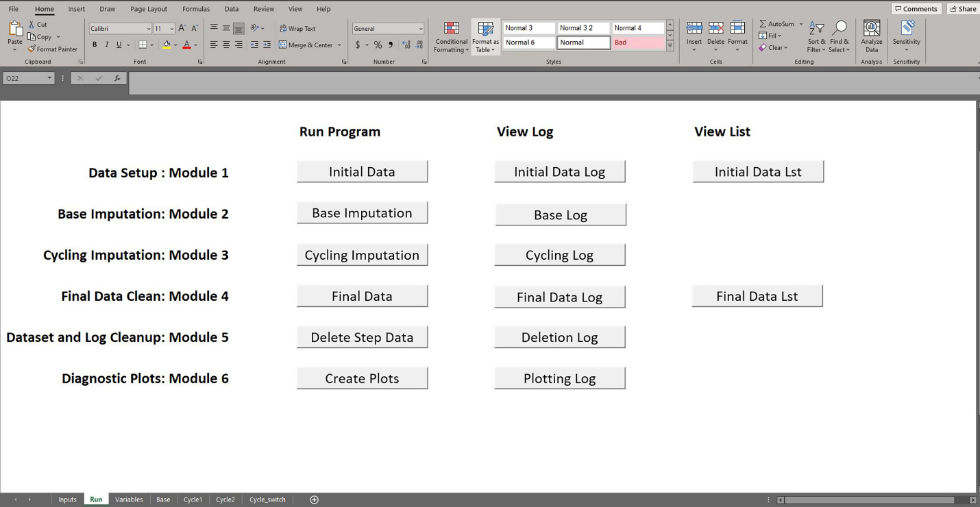Toggle Italic formatting

coord(107,45)
